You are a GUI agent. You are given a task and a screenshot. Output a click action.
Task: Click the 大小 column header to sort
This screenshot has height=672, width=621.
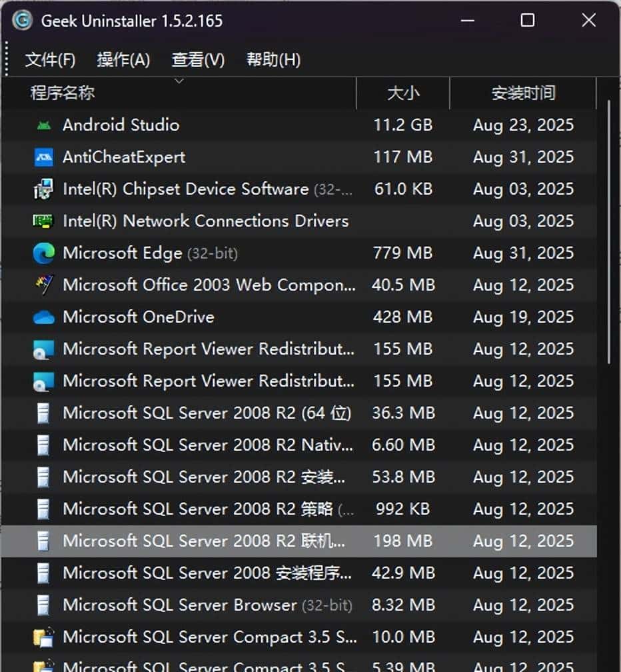[x=403, y=93]
